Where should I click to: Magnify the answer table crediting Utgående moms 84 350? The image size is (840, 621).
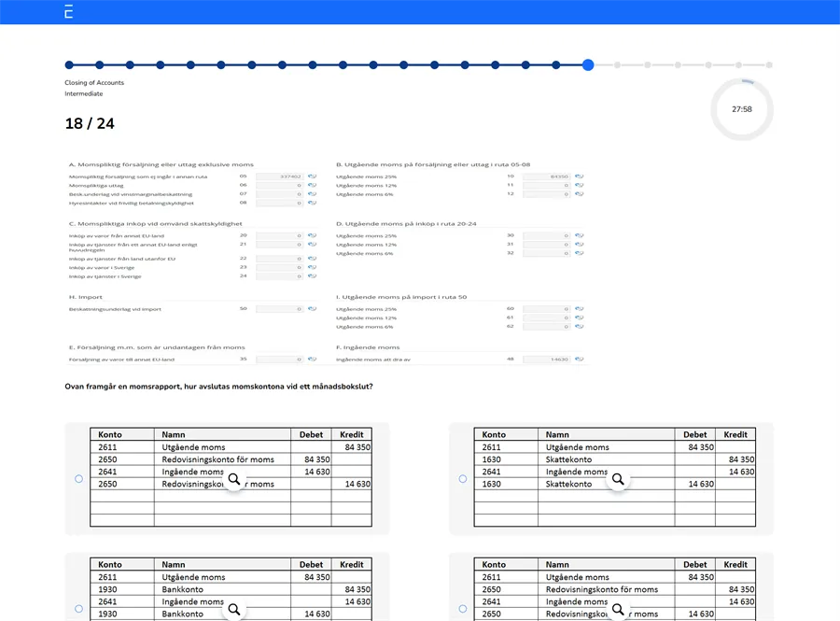[x=233, y=478]
